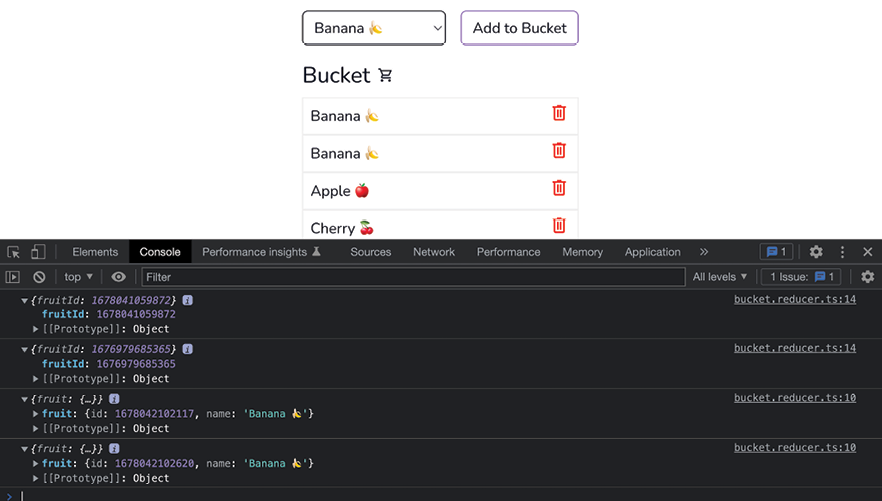Viewport: 882px width, 501px height.
Task: Expand Prototype under fruitId 1676979685365
Action: point(35,378)
